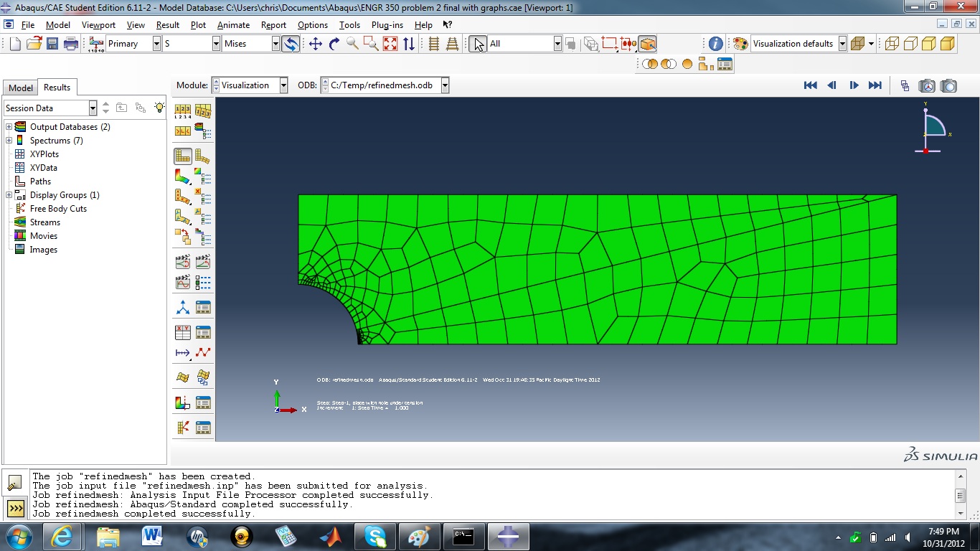Open the Color Code palette icon
Viewport: 980px width, 551px height.
click(740, 44)
